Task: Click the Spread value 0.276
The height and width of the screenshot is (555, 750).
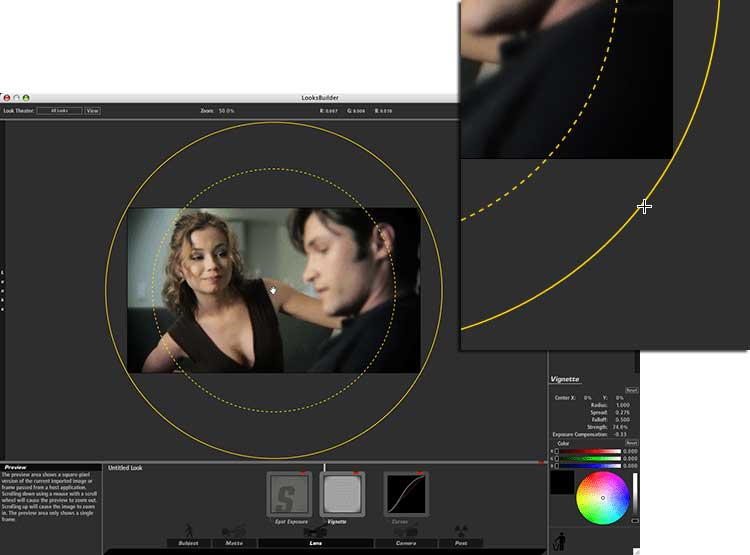Action: (x=622, y=412)
